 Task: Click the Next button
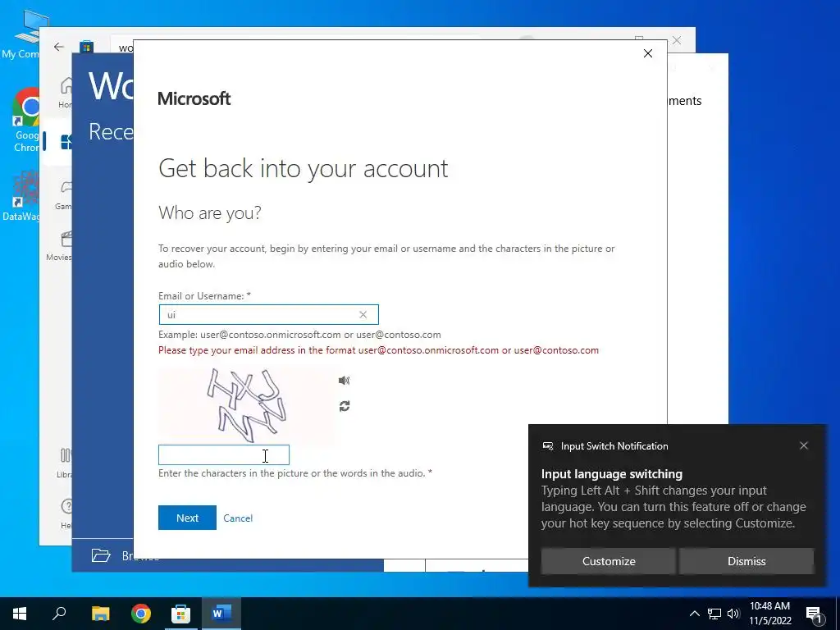tap(187, 518)
